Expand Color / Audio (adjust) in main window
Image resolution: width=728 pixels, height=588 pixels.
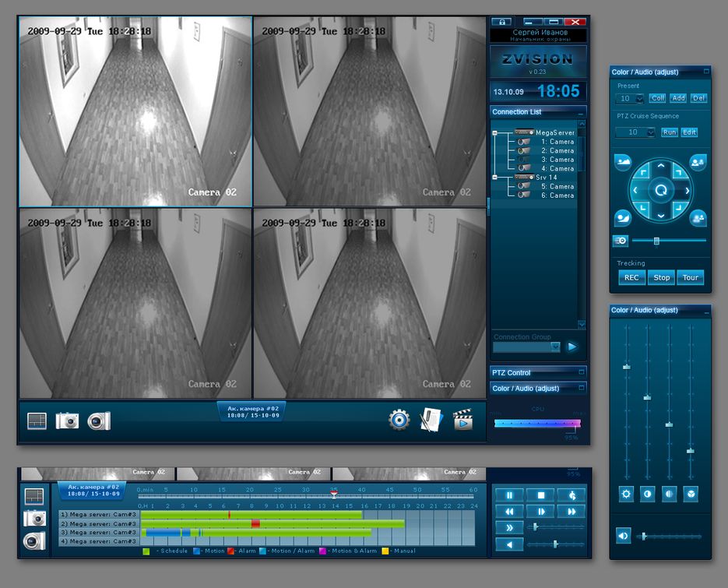[582, 388]
